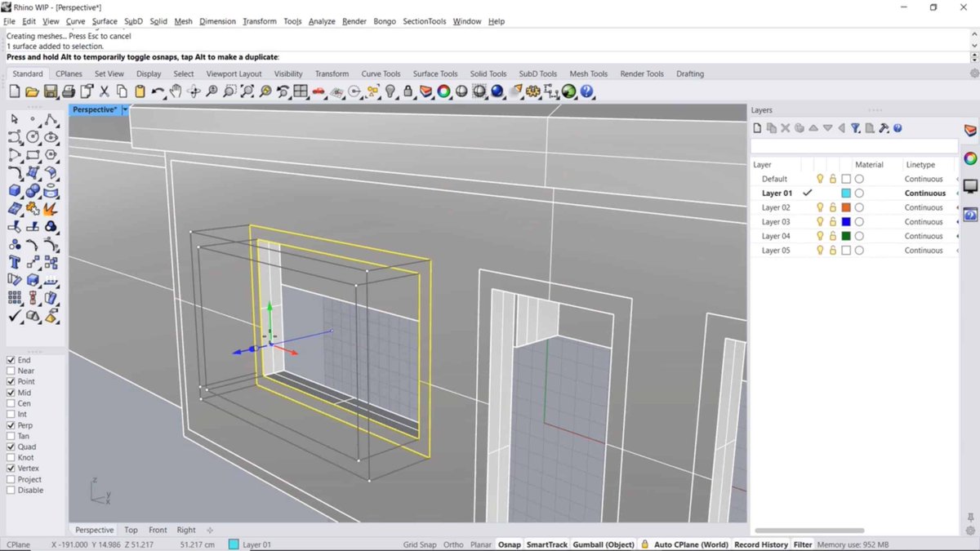Open the filter layers funnel icon
Image resolution: width=980 pixels, height=551 pixels.
point(856,128)
